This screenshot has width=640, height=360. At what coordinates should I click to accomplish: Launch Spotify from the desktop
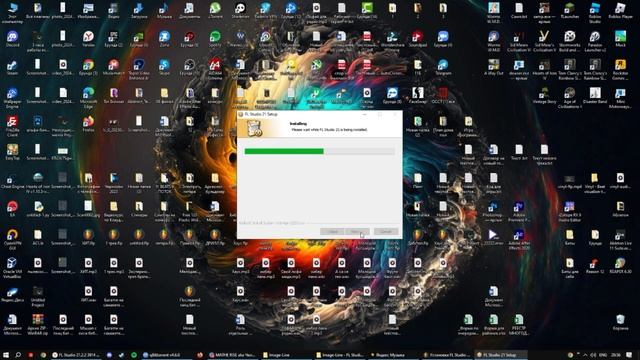[x=215, y=39]
